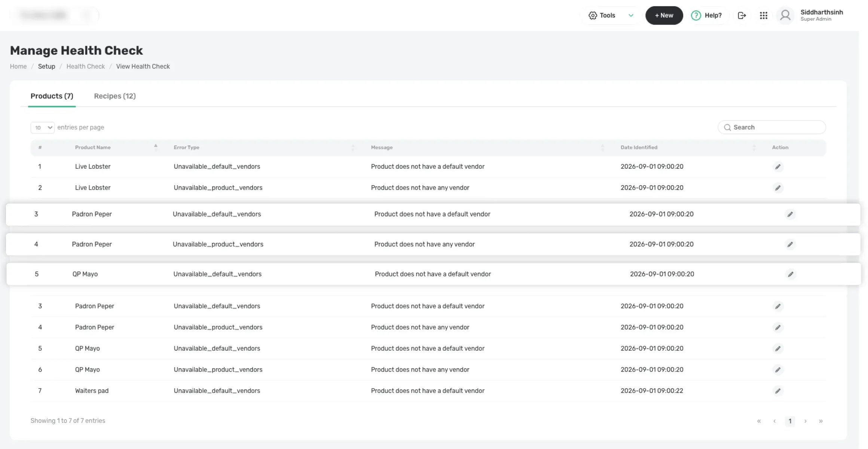Open the Siddharthsinh profile name
The width and height of the screenshot is (868, 449).
click(x=822, y=12)
